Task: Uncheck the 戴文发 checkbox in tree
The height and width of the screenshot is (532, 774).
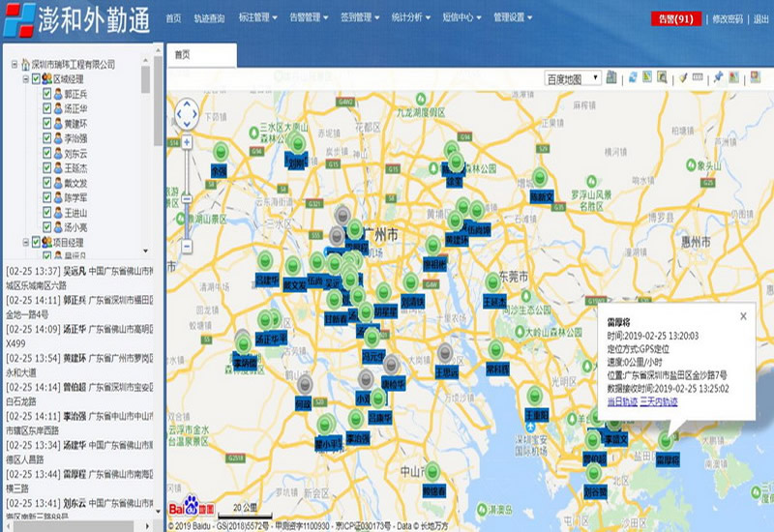Action: (46, 183)
